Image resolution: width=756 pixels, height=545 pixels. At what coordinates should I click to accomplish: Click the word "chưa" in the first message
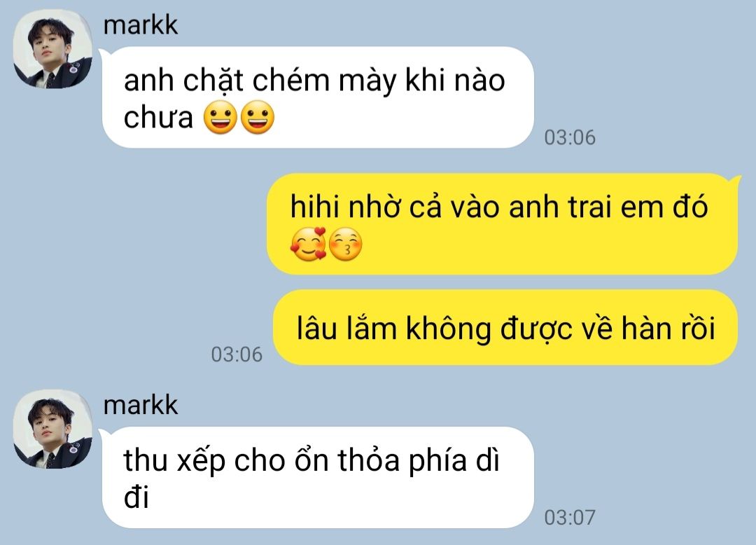(158, 117)
